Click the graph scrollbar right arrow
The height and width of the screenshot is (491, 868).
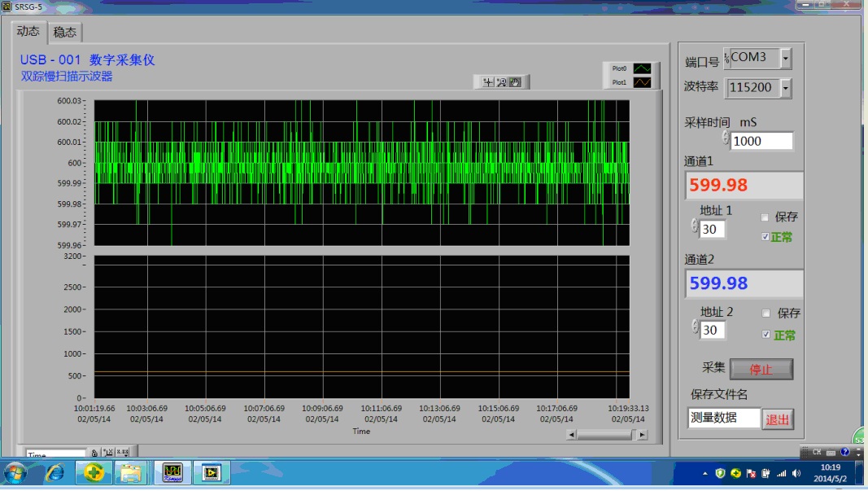pyautogui.click(x=642, y=435)
